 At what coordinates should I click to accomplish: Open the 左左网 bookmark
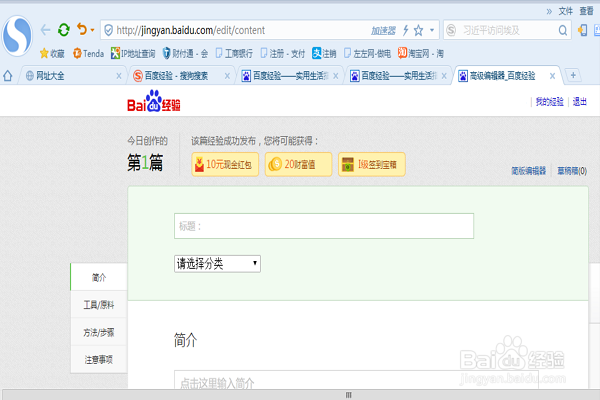[x=367, y=54]
